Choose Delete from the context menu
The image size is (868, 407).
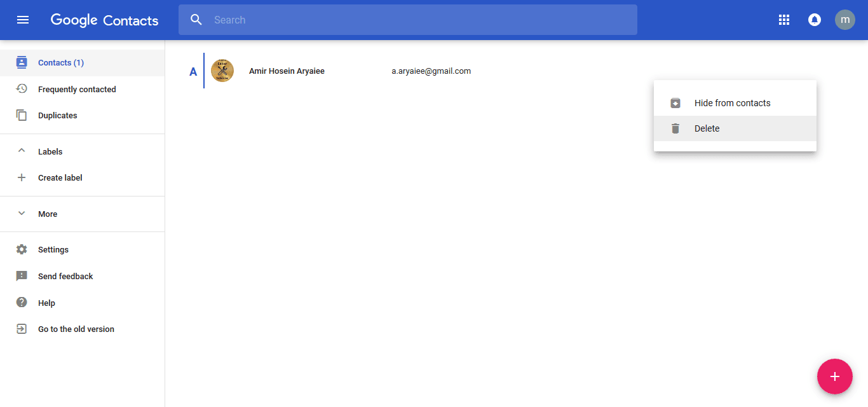pyautogui.click(x=707, y=128)
